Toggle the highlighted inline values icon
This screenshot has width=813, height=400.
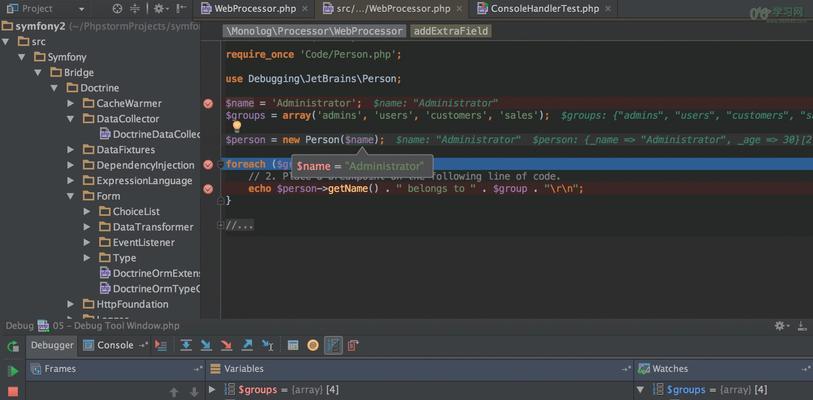pyautogui.click(x=333, y=346)
